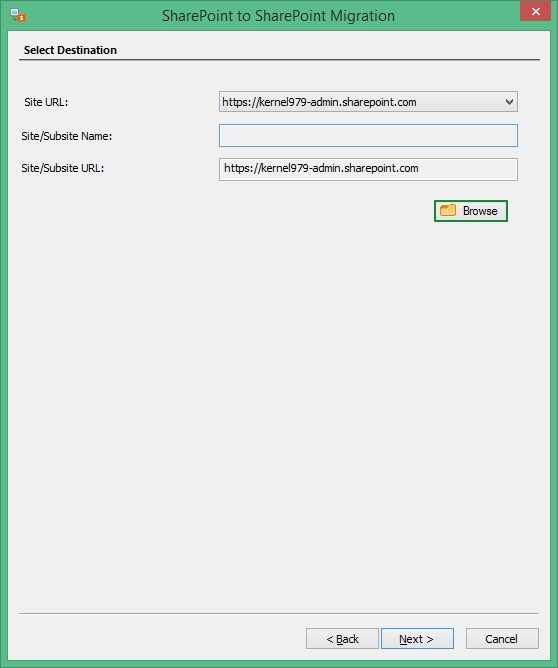
Task: Click the Select Destination heading
Action: pos(70,50)
